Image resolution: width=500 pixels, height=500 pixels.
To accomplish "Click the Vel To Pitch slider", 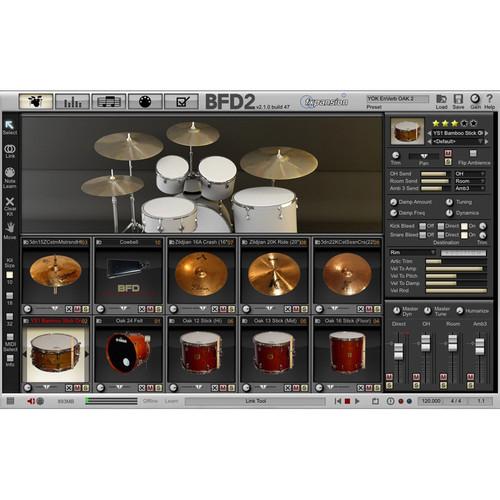I will pos(456,276).
